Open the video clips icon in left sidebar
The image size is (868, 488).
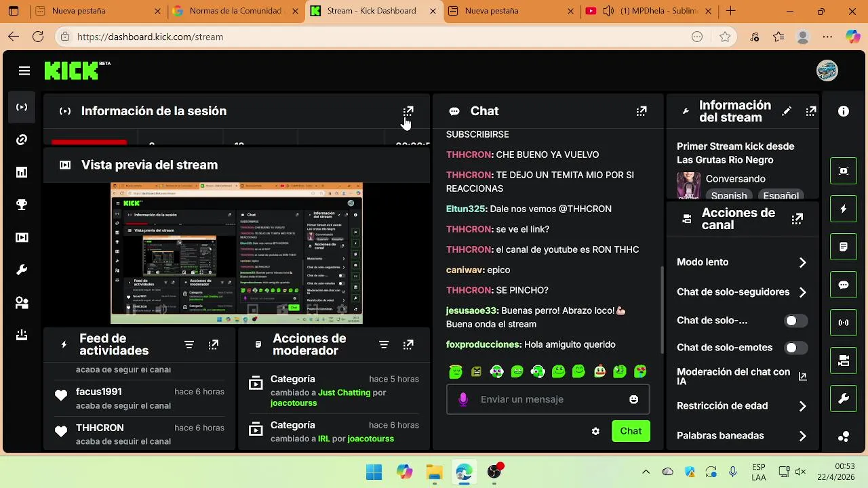point(22,237)
